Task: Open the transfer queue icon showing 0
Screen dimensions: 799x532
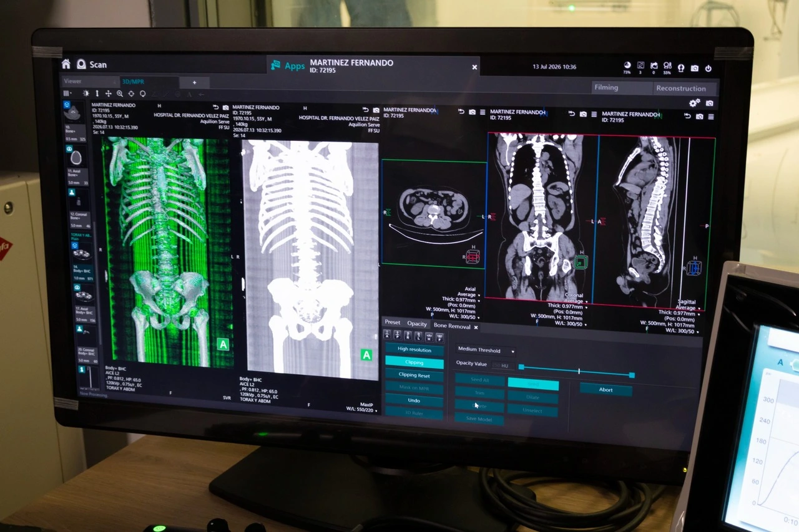Action: pos(654,67)
